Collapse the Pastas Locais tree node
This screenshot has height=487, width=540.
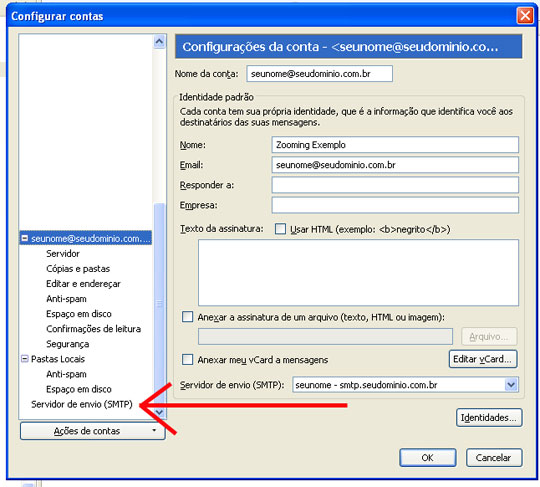24,359
